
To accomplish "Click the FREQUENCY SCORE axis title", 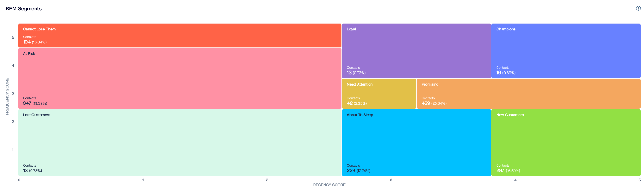I will point(7,97).
